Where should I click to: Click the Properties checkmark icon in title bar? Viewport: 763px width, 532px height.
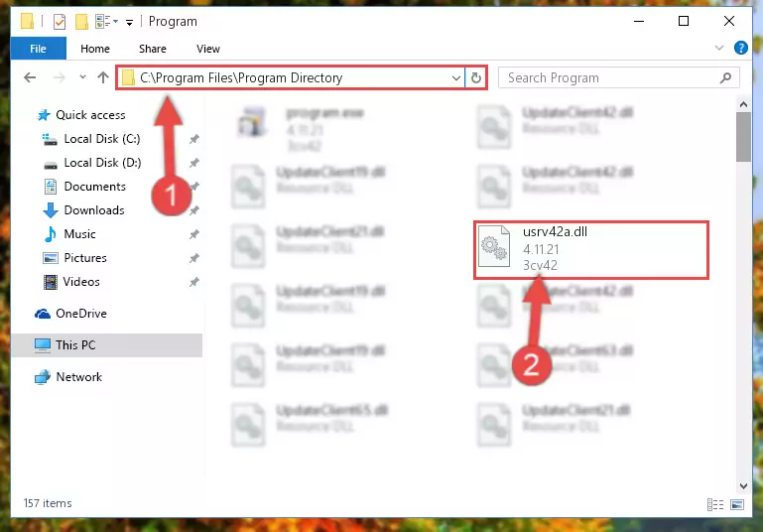click(x=59, y=22)
